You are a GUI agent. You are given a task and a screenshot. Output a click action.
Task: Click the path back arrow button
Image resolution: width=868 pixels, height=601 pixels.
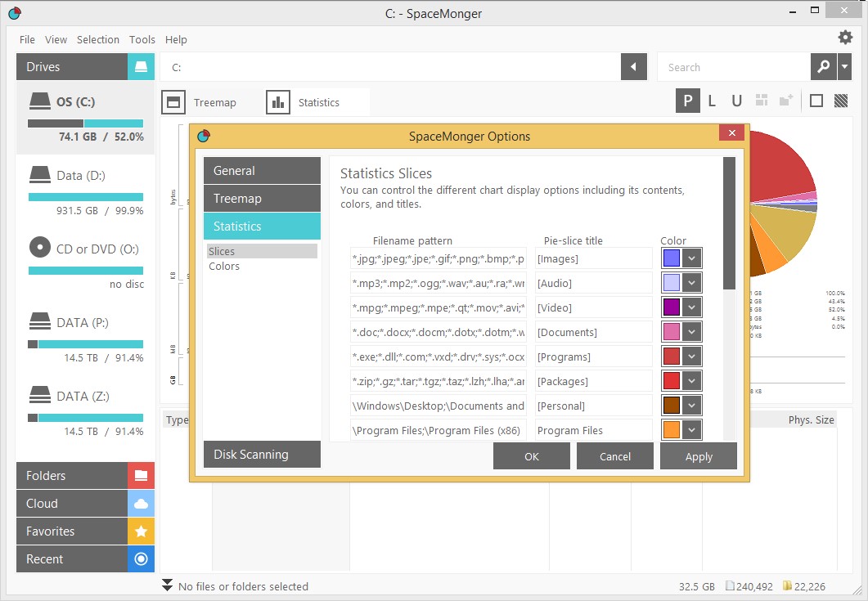point(633,67)
